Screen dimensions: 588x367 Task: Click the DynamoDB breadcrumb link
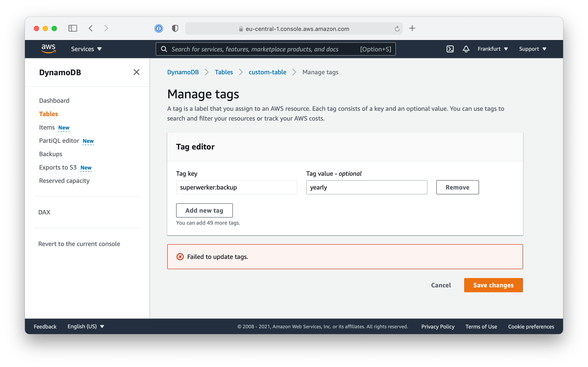pyautogui.click(x=183, y=72)
